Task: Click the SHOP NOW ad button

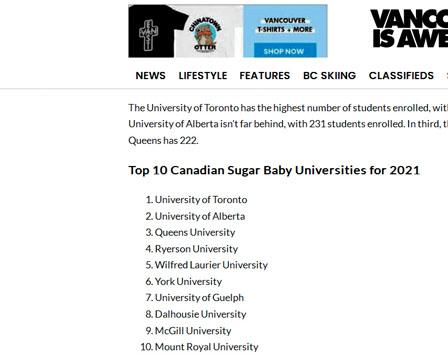Action: click(284, 51)
